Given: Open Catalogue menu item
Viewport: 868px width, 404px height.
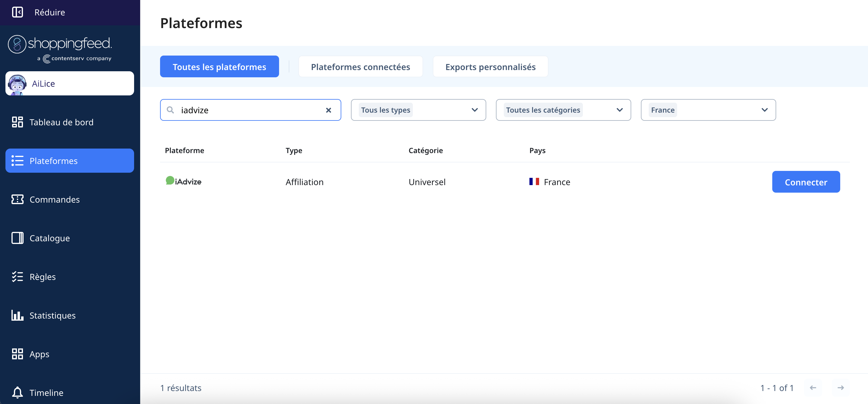Looking at the screenshot, I should (70, 238).
